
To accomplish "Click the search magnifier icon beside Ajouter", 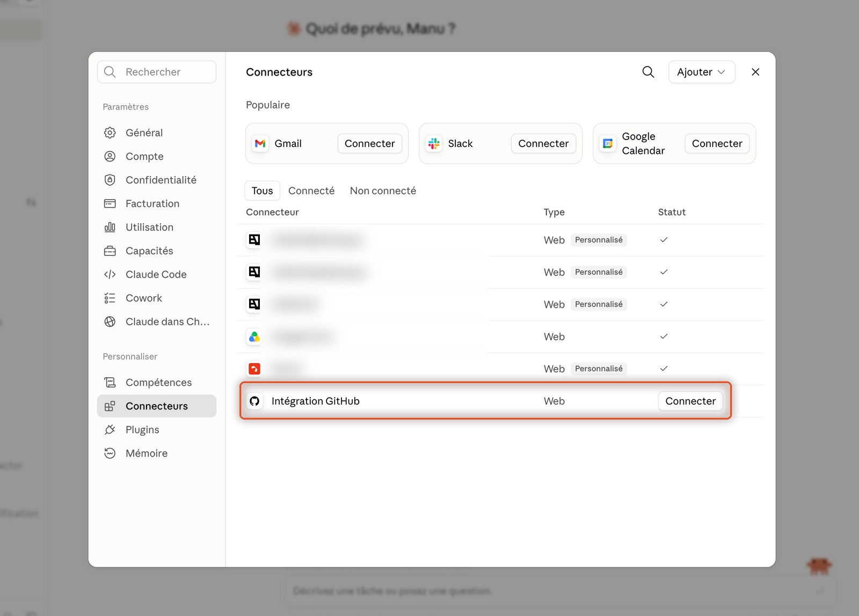I will (x=648, y=72).
